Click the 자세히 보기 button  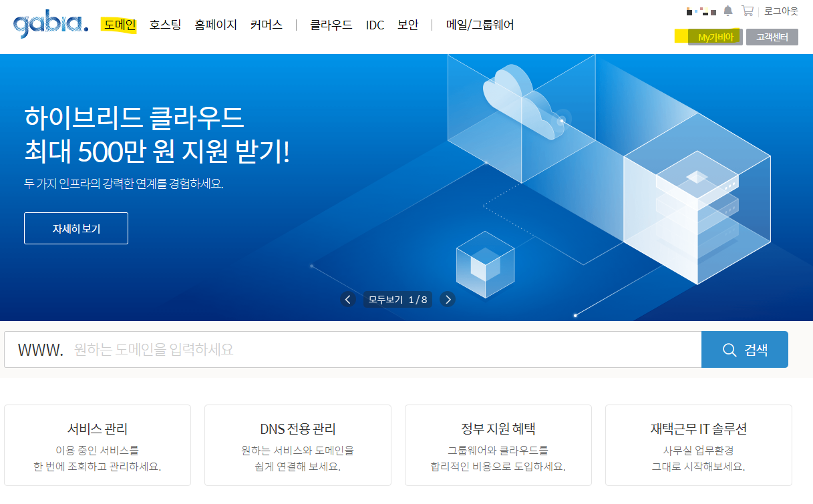[x=75, y=228]
